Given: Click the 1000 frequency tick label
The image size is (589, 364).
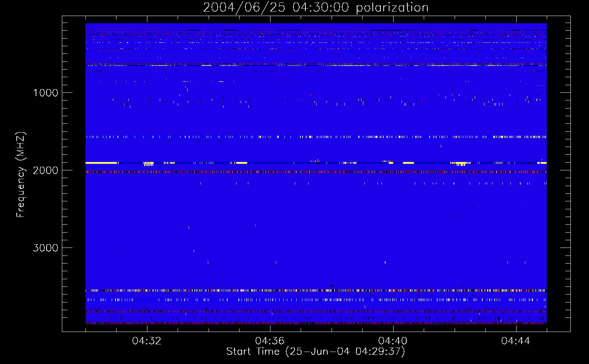Looking at the screenshot, I should [46, 93].
